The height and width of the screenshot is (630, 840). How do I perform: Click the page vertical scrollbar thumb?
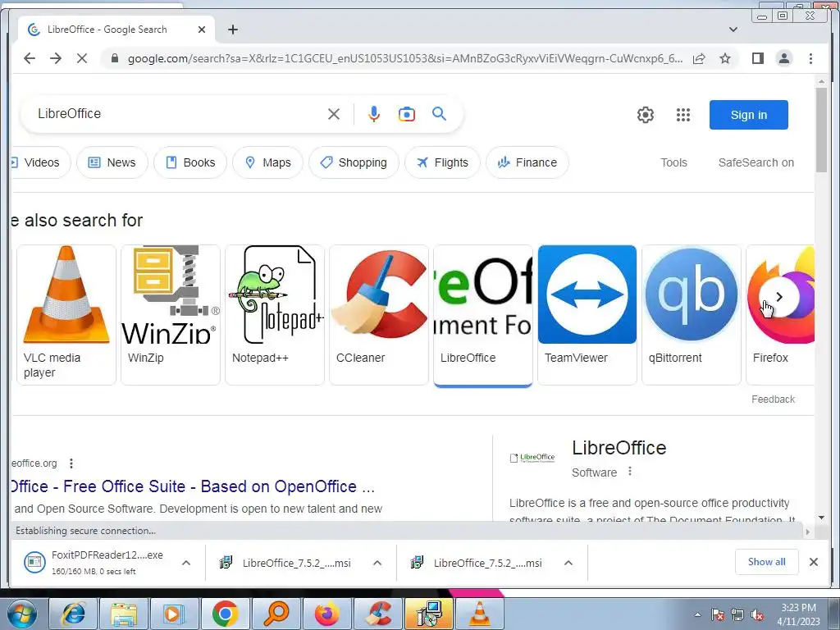[x=821, y=130]
